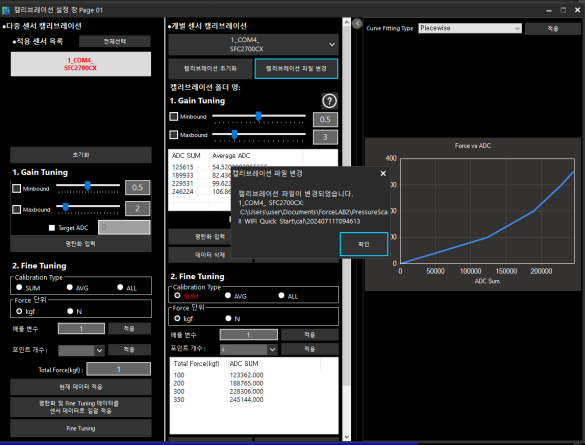This screenshot has width=585, height=445.
Task: Click the 전체선택 select-all button
Action: (115, 41)
